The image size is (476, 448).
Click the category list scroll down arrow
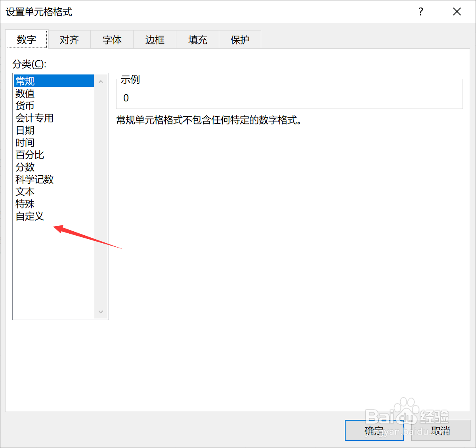(101, 312)
